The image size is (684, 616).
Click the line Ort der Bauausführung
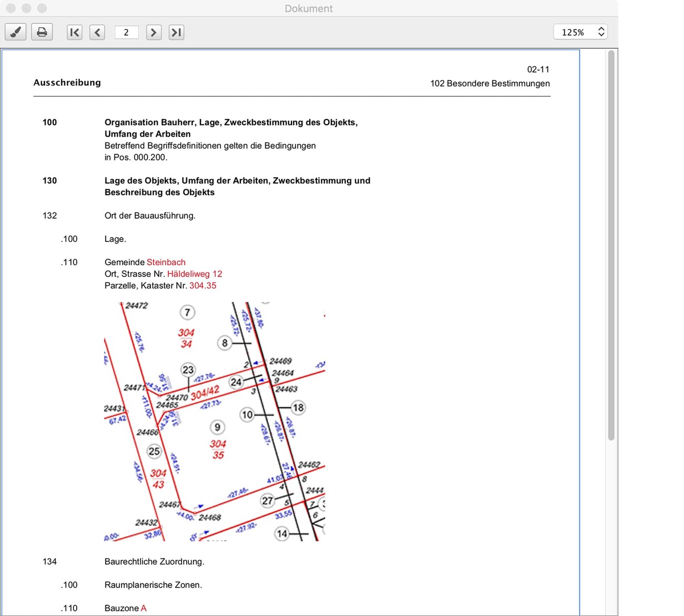pos(150,215)
